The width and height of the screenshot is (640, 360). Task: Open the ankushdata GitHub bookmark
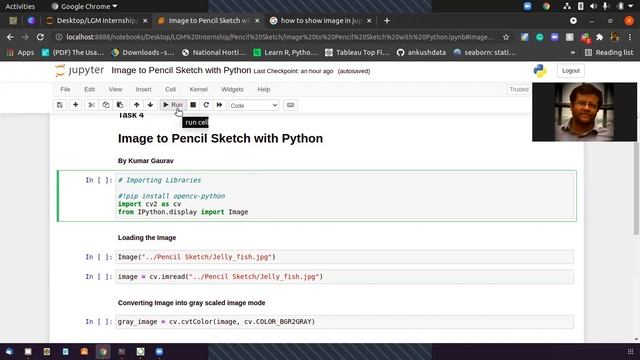[x=421, y=52]
